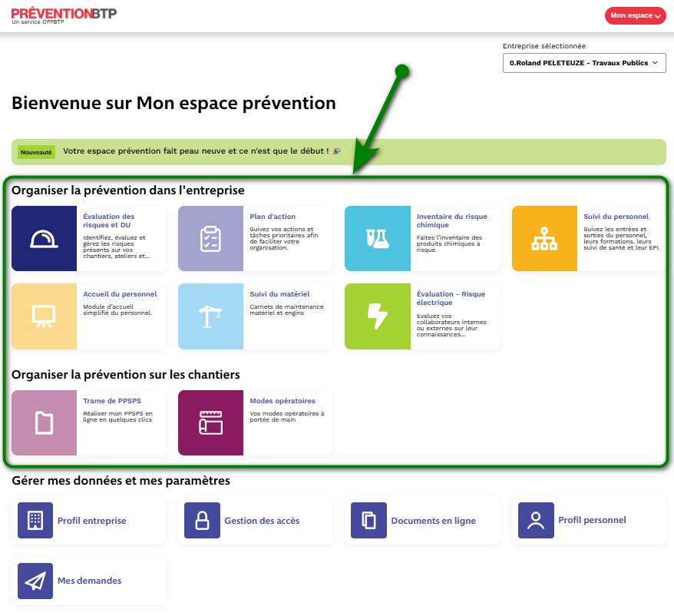Screen dimensions: 674x616
Task: Expand the Mon espace dropdown menu
Action: click(636, 15)
